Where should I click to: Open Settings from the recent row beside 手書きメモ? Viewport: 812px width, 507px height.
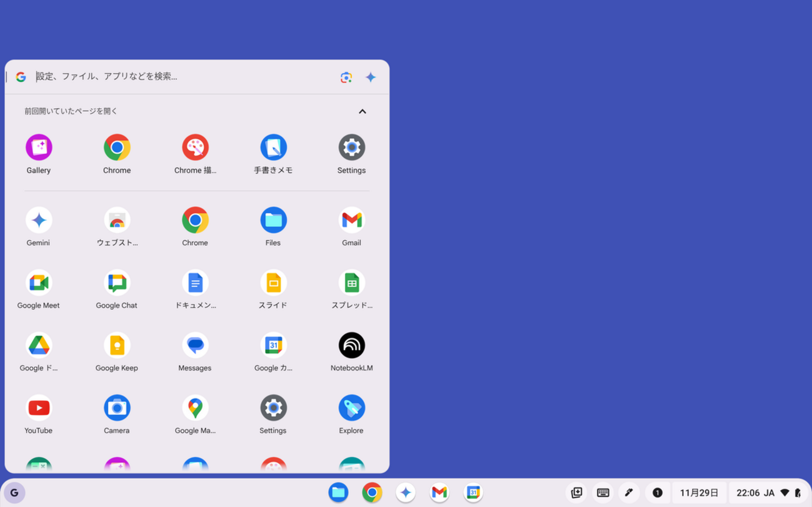[x=351, y=148]
